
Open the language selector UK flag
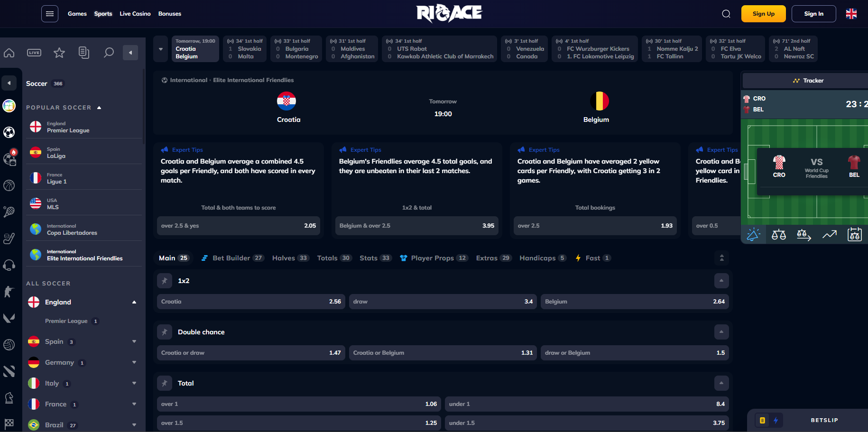(x=851, y=14)
